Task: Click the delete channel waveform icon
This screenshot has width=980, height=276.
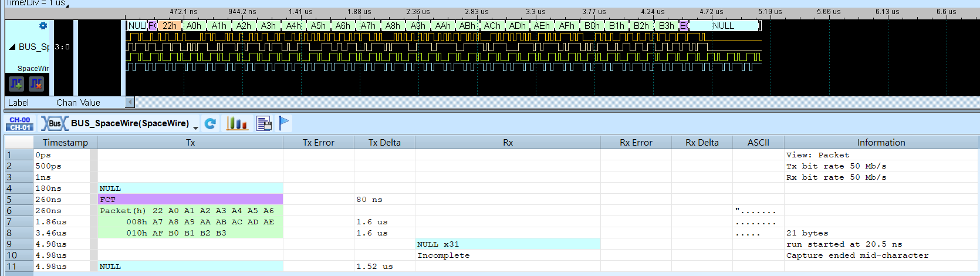Action: coord(36,84)
